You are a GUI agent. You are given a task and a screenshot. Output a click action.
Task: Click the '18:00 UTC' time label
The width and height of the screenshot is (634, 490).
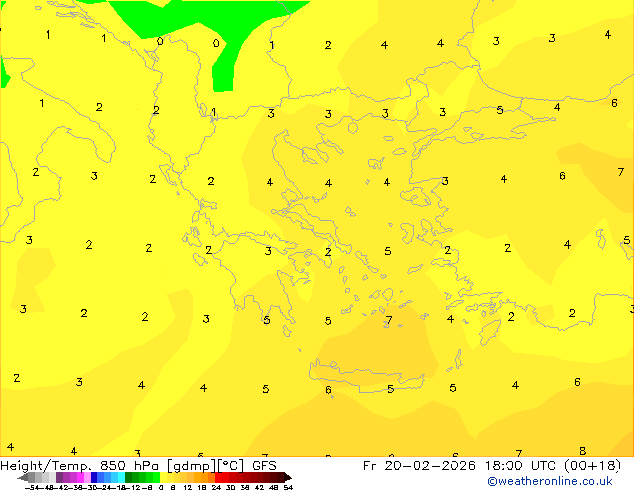[521, 466]
